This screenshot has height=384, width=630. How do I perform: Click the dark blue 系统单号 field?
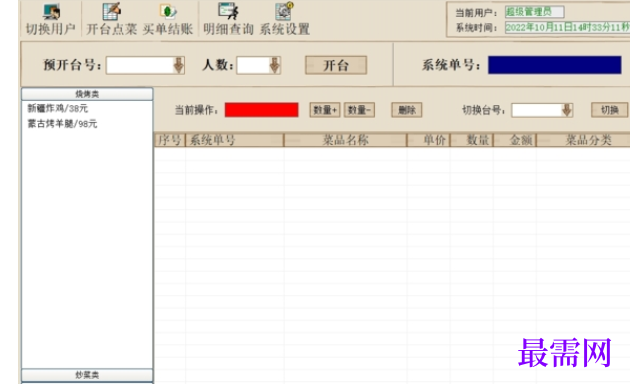pos(554,65)
